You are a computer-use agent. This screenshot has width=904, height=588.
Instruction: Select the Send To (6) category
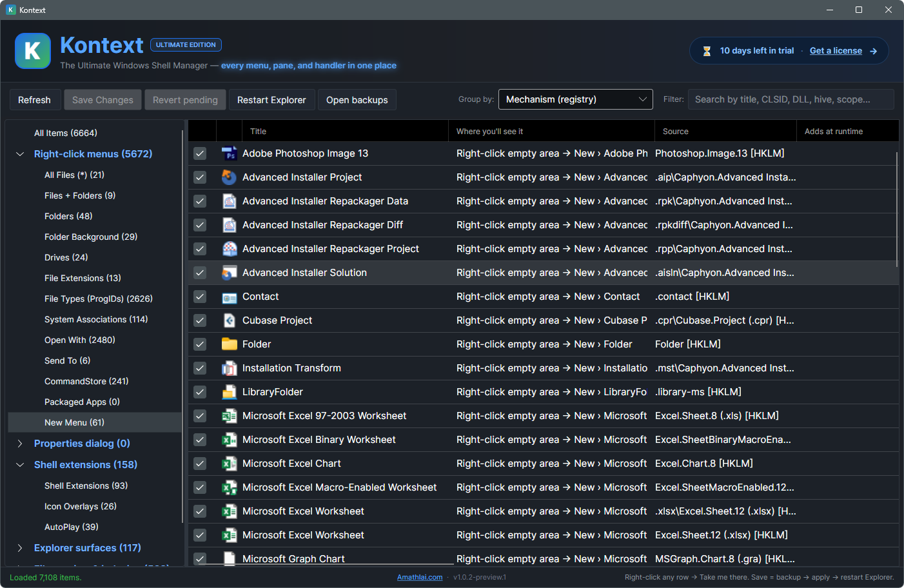(x=68, y=360)
